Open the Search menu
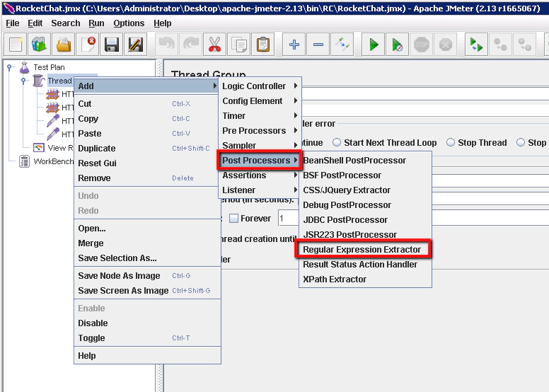The width and height of the screenshot is (549, 392). tap(66, 23)
